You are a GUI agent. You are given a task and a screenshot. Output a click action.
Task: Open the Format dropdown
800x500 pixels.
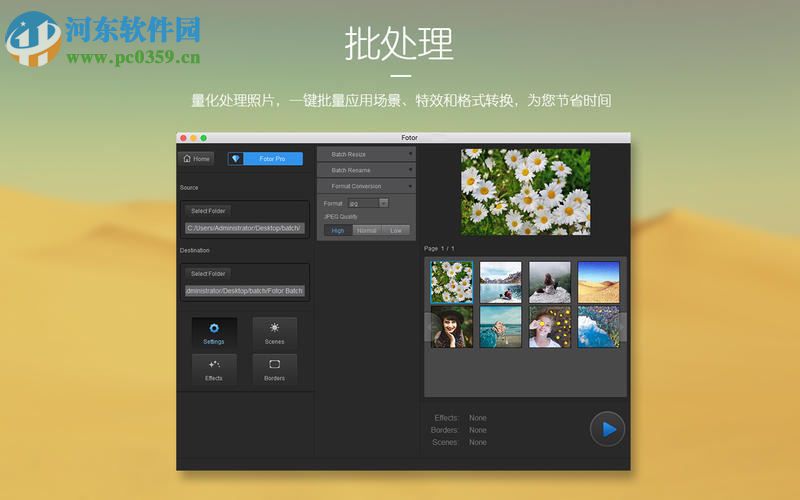coord(368,203)
